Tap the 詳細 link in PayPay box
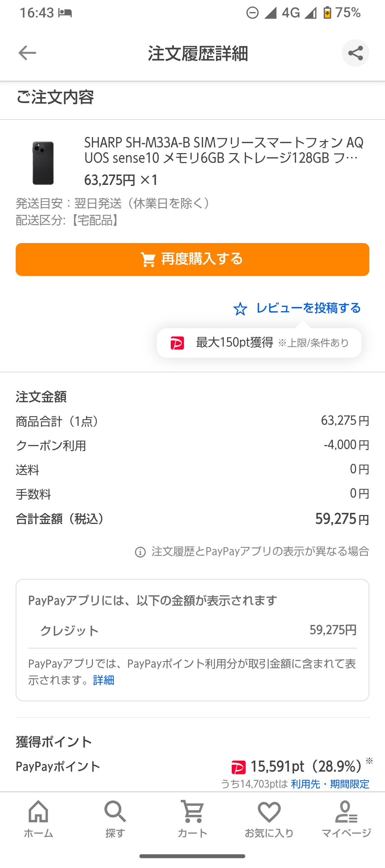 (x=103, y=680)
